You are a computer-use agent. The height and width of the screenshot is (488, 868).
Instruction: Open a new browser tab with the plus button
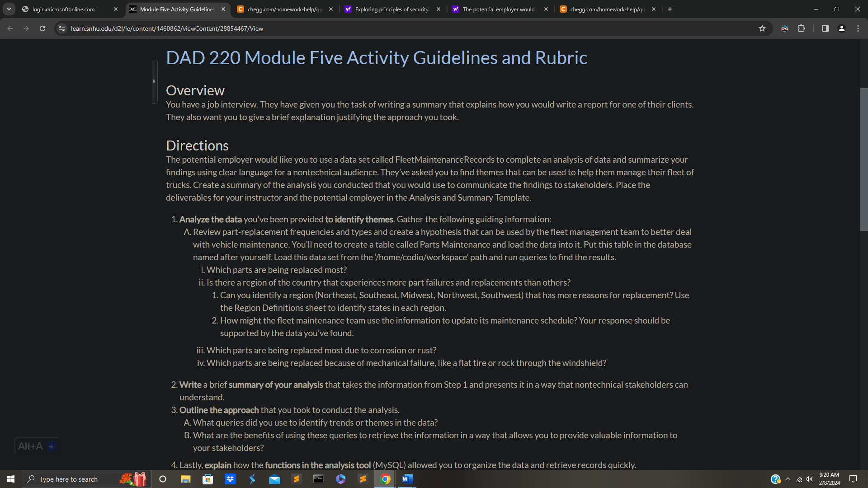click(670, 9)
